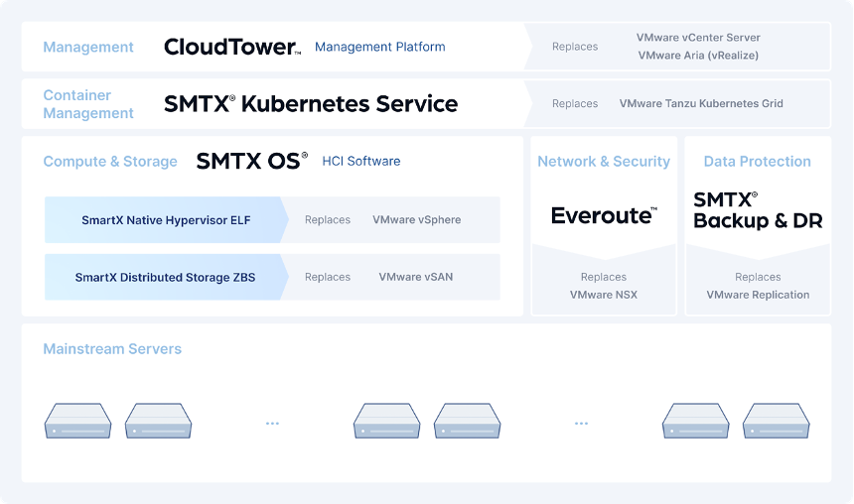The width and height of the screenshot is (854, 504).
Task: Click the SMTX Backup & DR logo
Action: tap(758, 210)
